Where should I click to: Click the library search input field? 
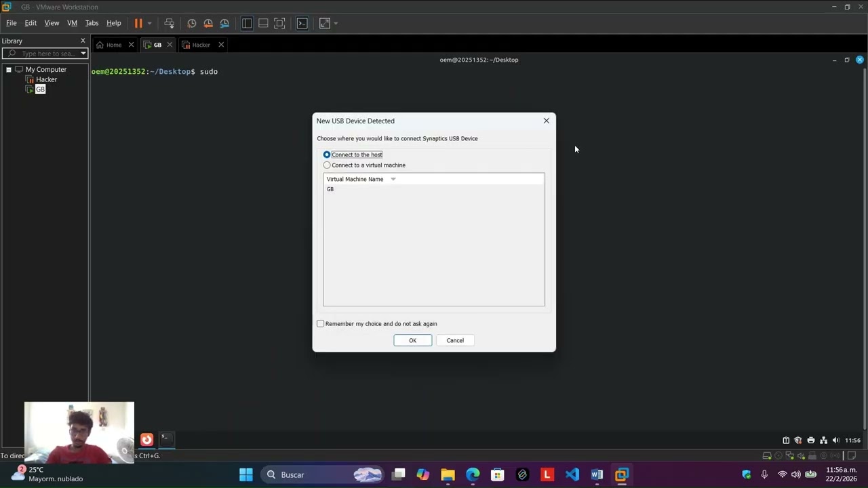click(x=45, y=54)
